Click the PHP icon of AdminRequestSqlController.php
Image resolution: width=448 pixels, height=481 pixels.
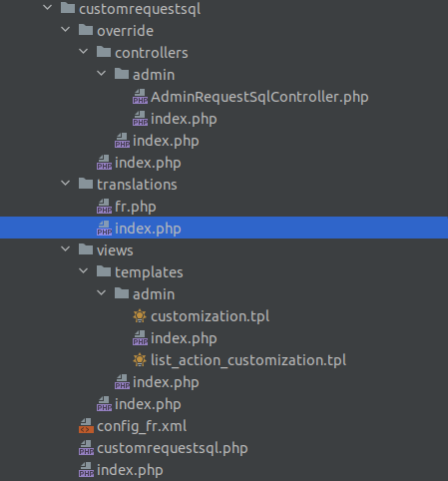140,97
